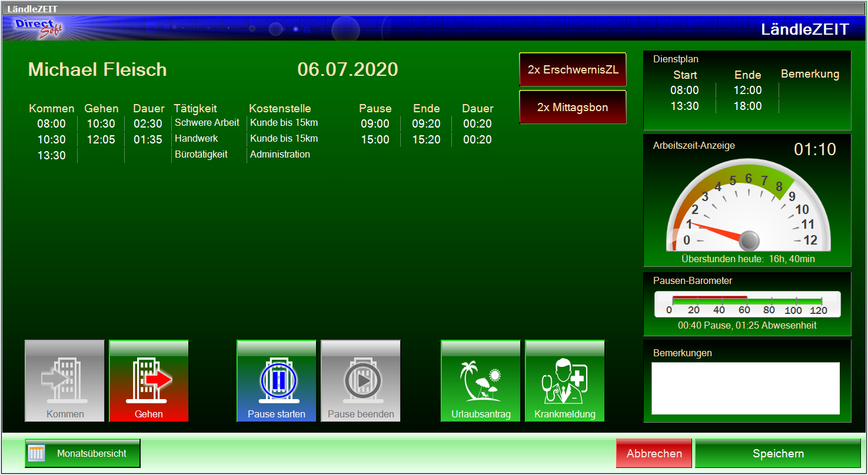The height and width of the screenshot is (475, 868).
Task: Click the Tätigkeit column header
Action: tap(195, 109)
